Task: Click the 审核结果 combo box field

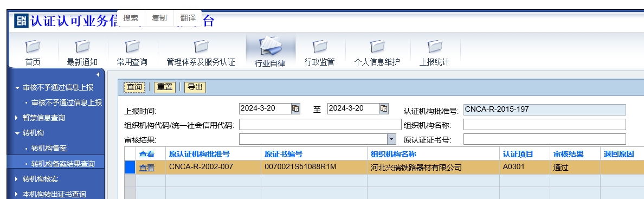Action: (x=313, y=139)
